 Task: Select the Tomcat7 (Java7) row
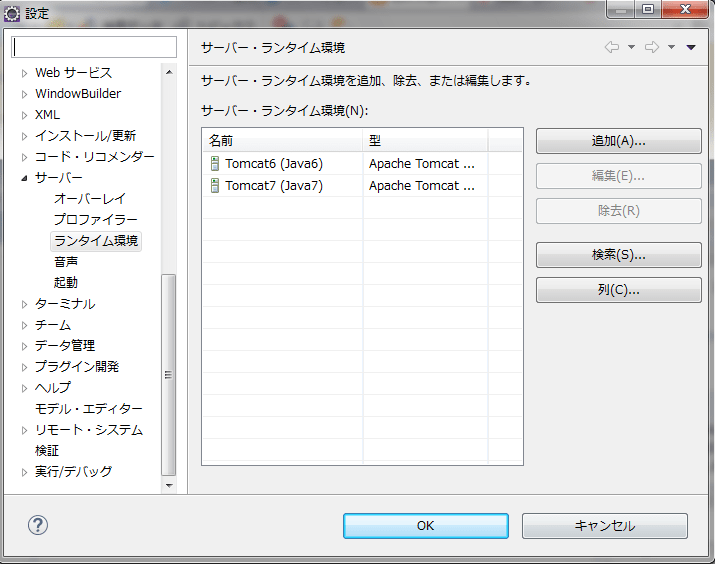(x=363, y=186)
